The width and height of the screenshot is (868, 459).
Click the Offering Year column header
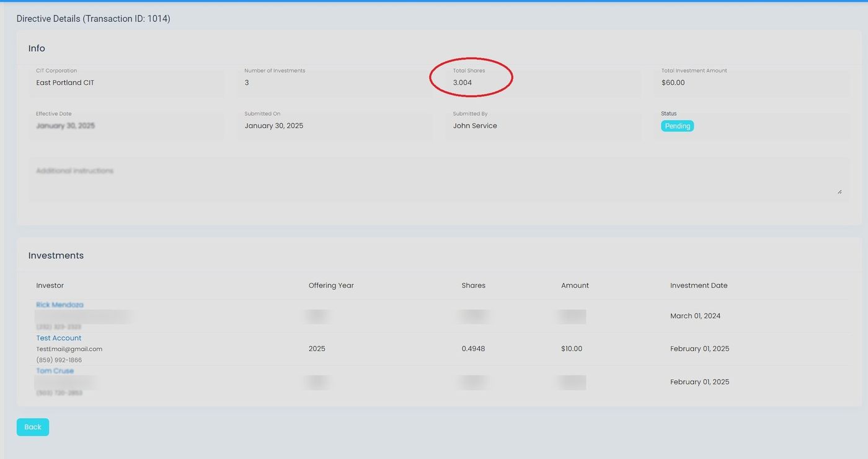click(x=331, y=286)
